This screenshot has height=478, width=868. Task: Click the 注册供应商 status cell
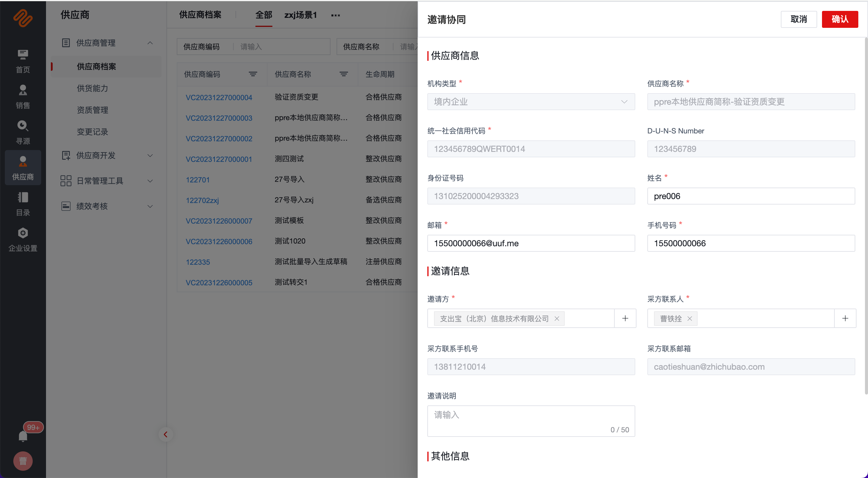point(383,261)
